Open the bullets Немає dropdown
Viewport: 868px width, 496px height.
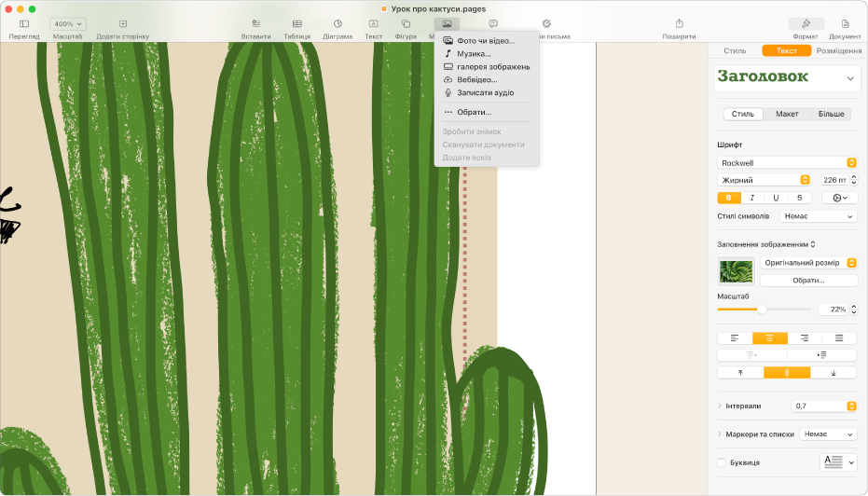tap(828, 434)
